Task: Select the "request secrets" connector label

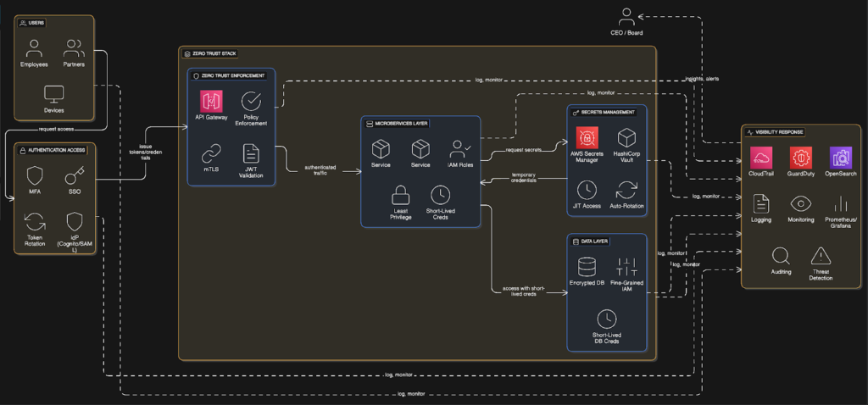Action: 525,150
